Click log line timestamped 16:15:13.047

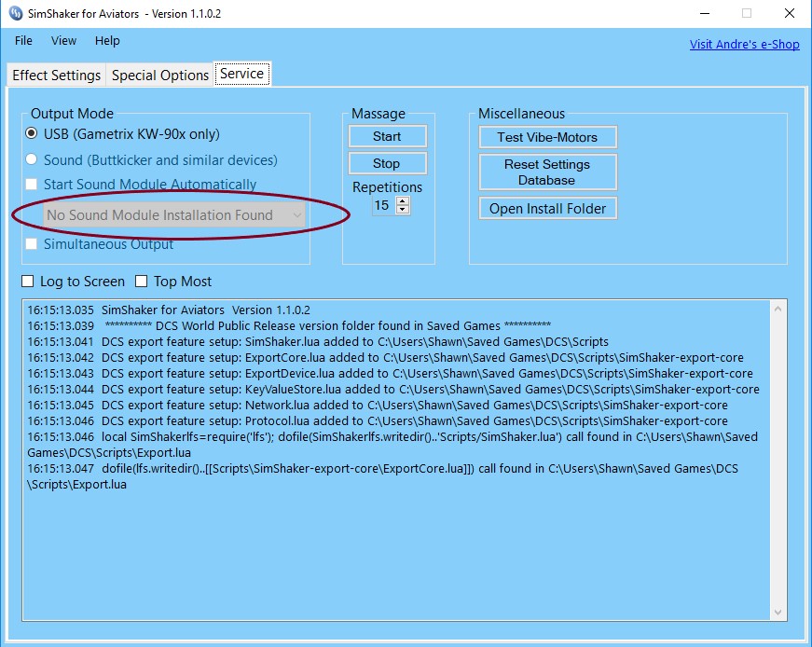383,476
